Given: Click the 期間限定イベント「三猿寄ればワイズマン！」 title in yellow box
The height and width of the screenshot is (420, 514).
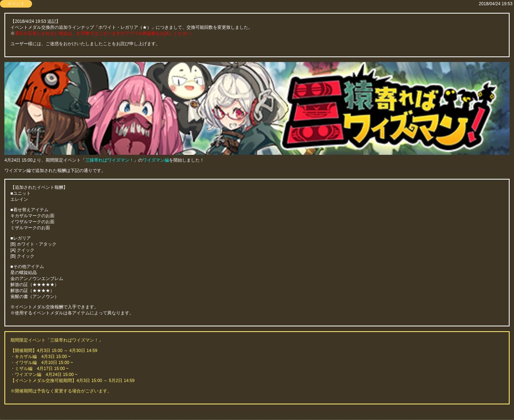Looking at the screenshot, I should tap(56, 340).
